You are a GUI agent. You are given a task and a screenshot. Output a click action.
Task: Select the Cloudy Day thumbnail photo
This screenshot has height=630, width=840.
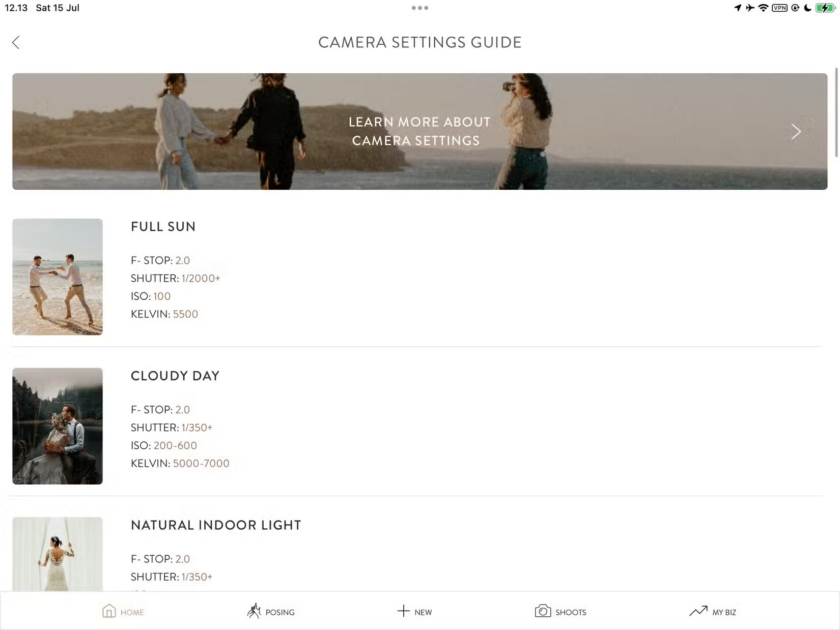pyautogui.click(x=58, y=426)
